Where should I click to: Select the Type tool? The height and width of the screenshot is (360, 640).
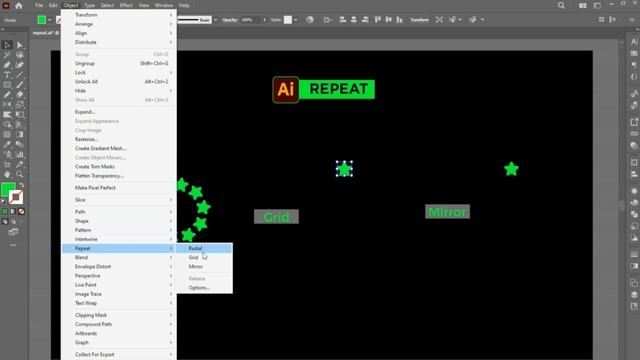click(x=7, y=75)
